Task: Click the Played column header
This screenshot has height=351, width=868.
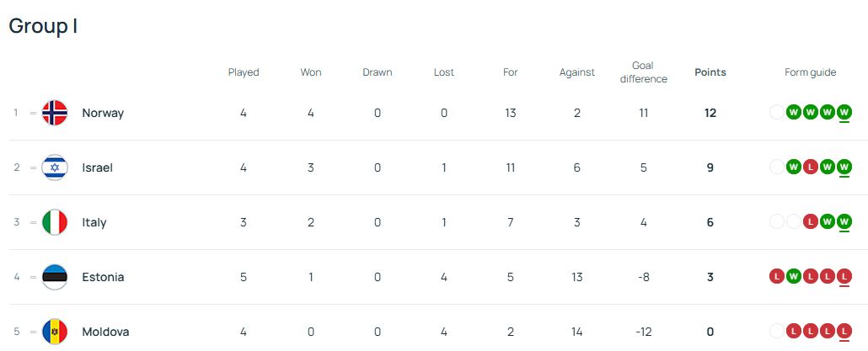Action: tap(244, 72)
